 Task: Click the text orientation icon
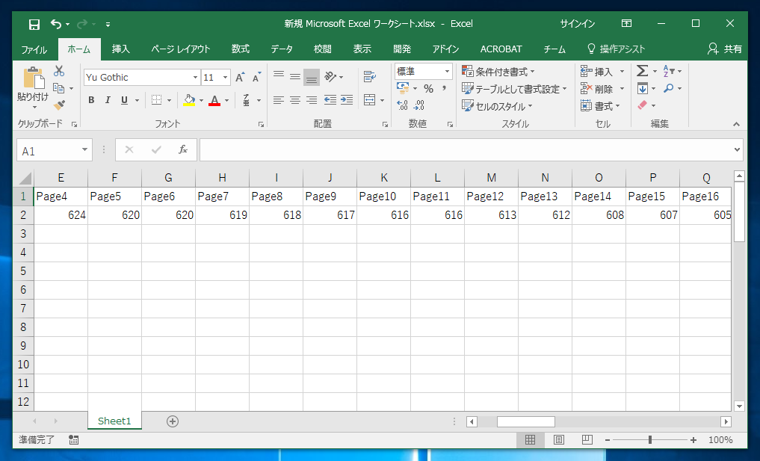[x=331, y=77]
